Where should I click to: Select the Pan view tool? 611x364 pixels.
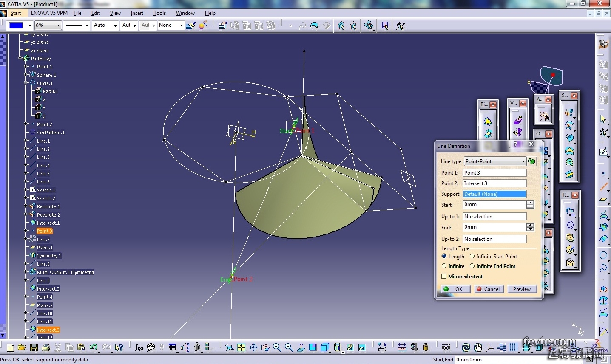[253, 347]
